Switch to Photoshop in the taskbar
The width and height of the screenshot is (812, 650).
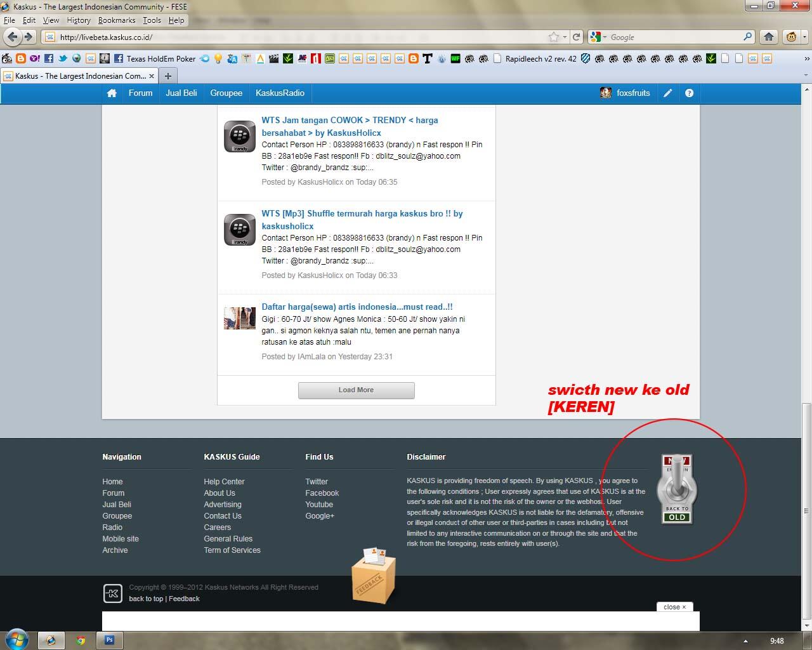pyautogui.click(x=109, y=640)
